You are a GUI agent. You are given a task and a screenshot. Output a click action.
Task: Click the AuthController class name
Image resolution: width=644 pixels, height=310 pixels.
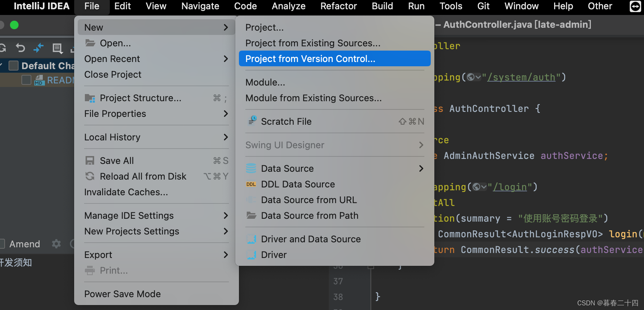(x=489, y=109)
